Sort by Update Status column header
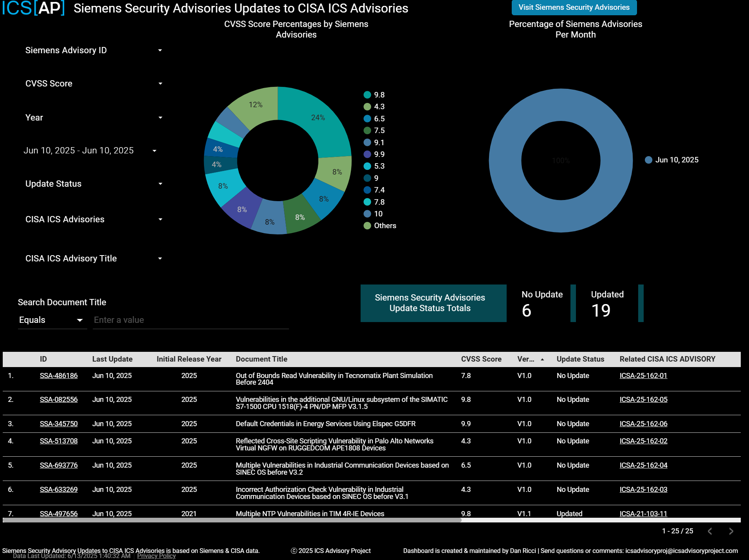Screen dimensions: 749x560 pyautogui.click(x=580, y=359)
